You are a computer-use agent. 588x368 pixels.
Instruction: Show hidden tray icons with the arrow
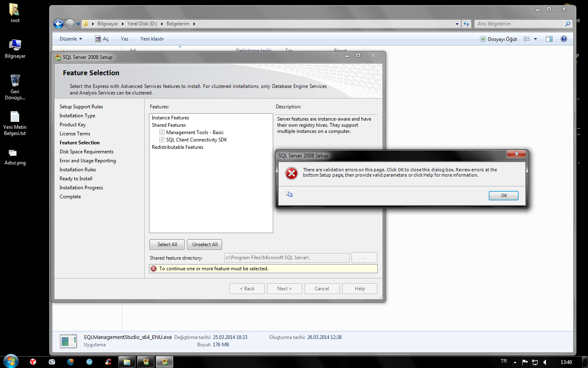coord(515,362)
